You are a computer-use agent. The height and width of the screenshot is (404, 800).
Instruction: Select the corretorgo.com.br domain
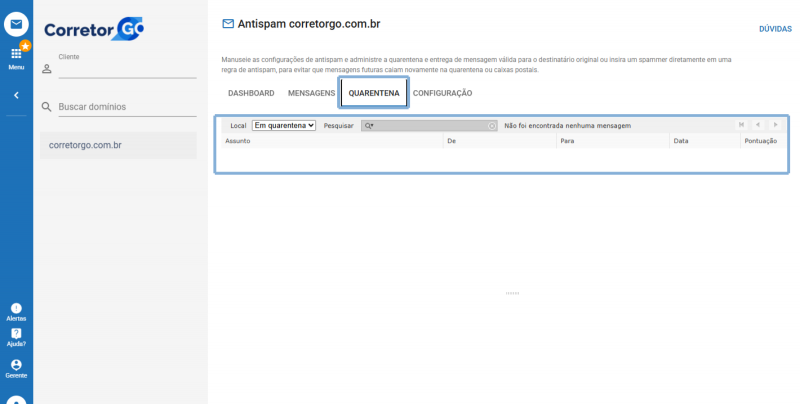click(118, 145)
